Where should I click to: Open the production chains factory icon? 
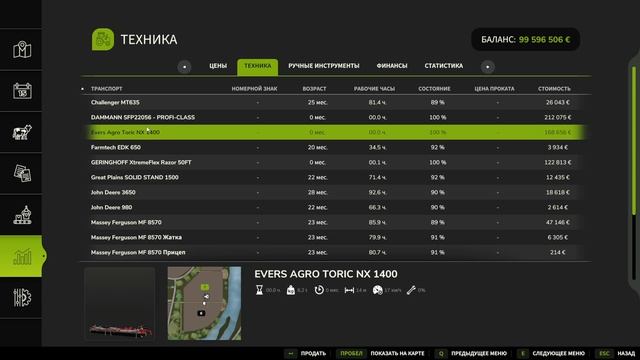click(x=22, y=215)
